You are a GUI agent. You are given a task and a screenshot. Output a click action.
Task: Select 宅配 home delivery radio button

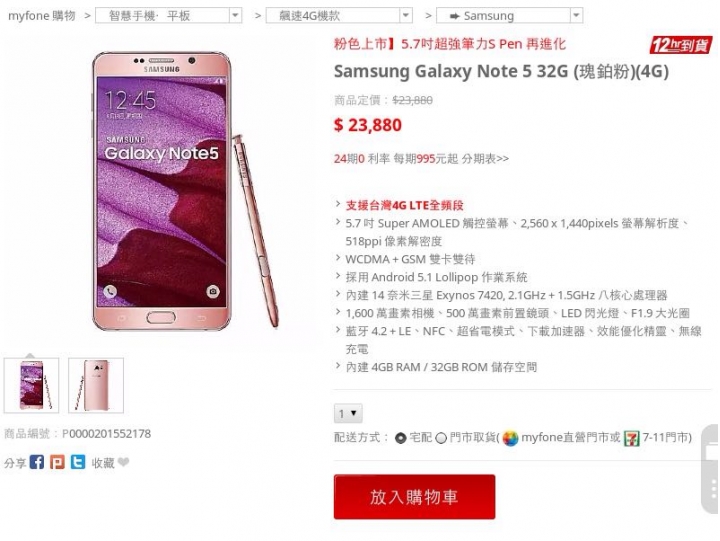(x=400, y=438)
